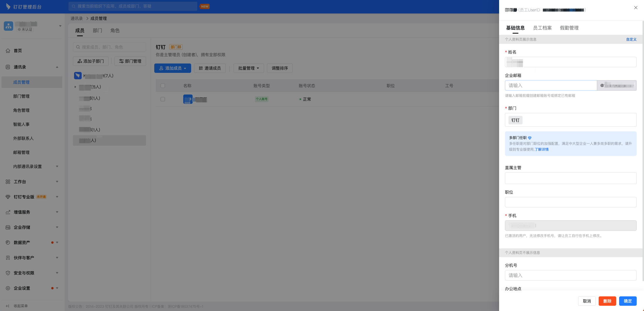Screen dimensions: 644x311
Task: Click the 直属主管 field
Action: pyautogui.click(x=571, y=178)
